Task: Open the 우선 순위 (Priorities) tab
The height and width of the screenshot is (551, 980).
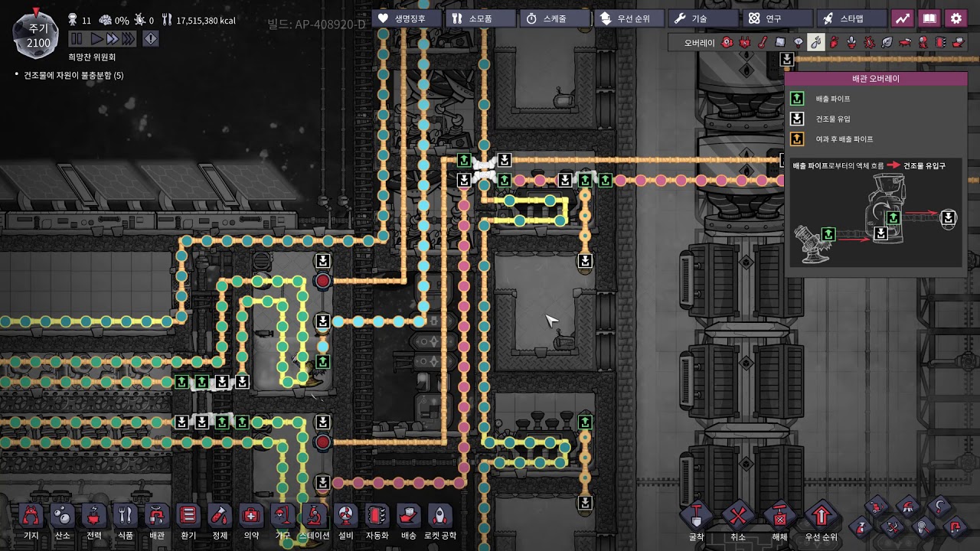Action: [x=629, y=18]
